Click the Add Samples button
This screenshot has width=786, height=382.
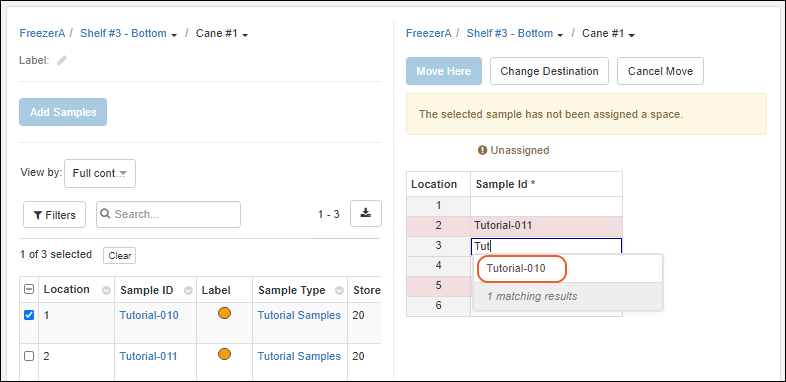pyautogui.click(x=63, y=112)
